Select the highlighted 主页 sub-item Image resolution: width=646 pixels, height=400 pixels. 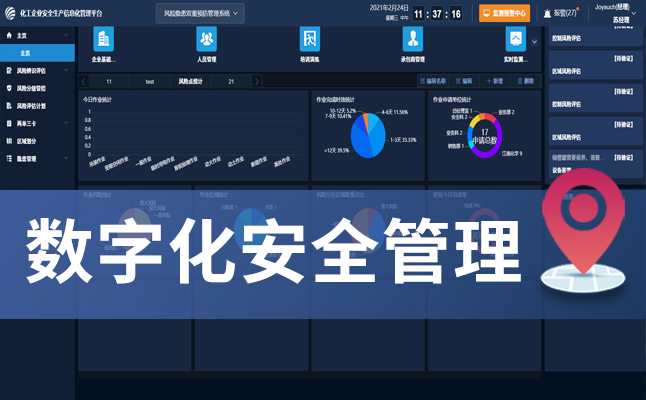[x=37, y=53]
